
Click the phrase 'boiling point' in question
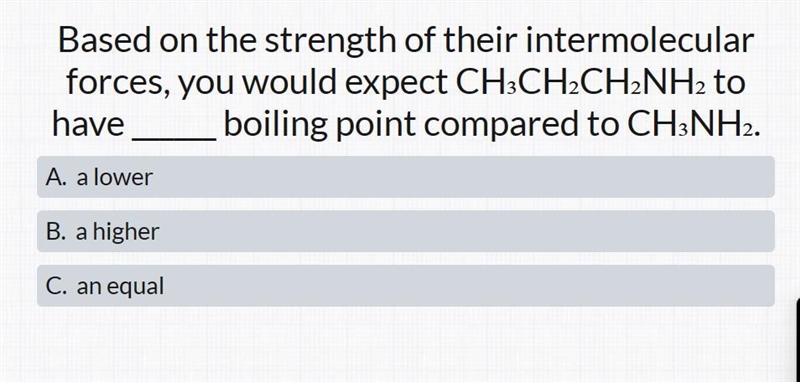[x=320, y=126]
